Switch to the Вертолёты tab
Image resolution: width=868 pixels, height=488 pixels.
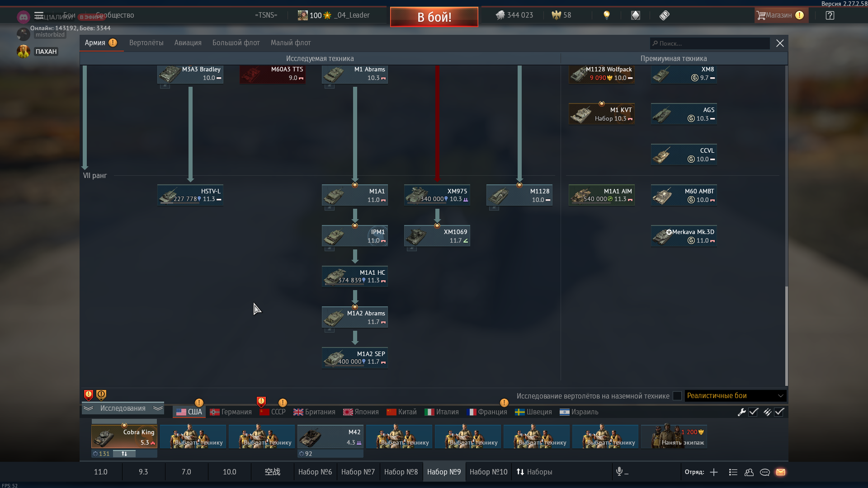coord(146,42)
